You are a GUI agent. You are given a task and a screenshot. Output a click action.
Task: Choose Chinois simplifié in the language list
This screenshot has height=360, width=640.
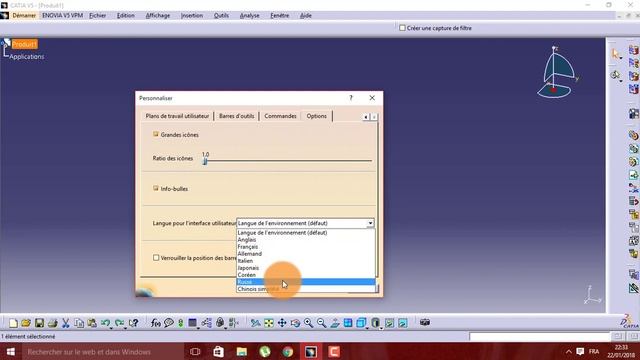tap(305, 289)
